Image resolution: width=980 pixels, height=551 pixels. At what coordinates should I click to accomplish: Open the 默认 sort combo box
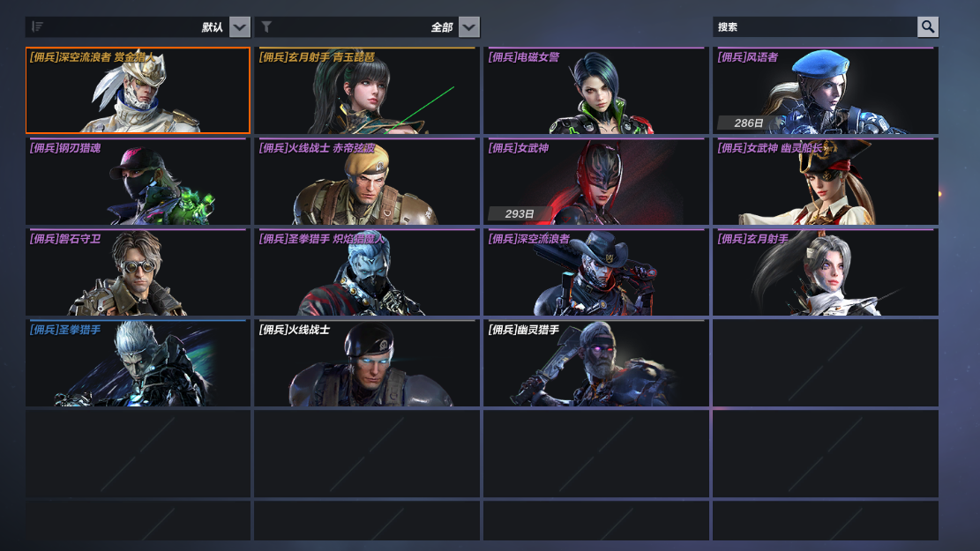pos(138,26)
